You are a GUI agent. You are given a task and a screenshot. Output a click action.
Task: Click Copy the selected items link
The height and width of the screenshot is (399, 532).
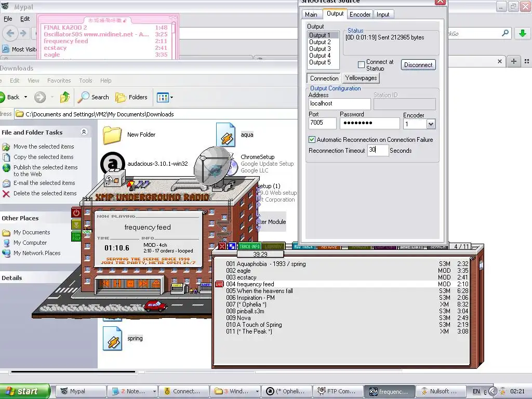(44, 157)
